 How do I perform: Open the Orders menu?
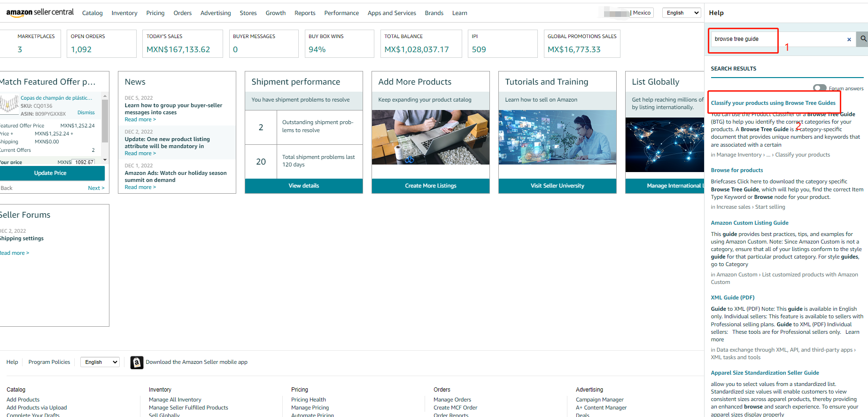183,13
